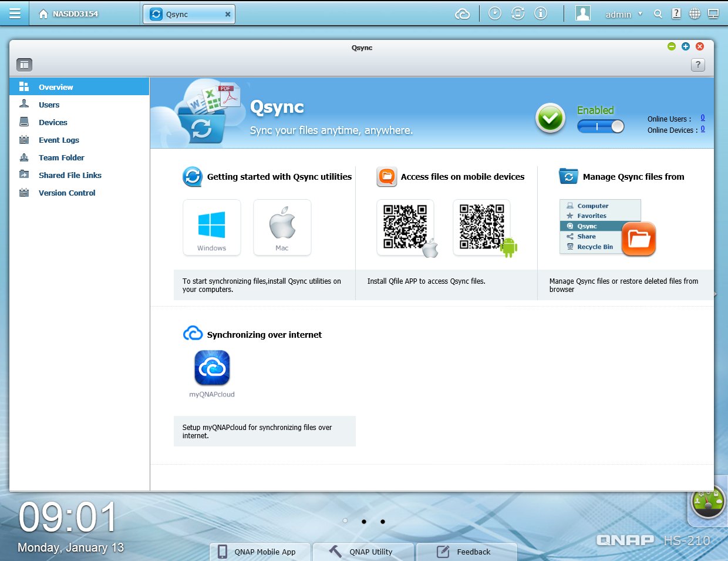Open QNAP Mobile App shortcut
This screenshot has height=561, width=728.
click(261, 552)
